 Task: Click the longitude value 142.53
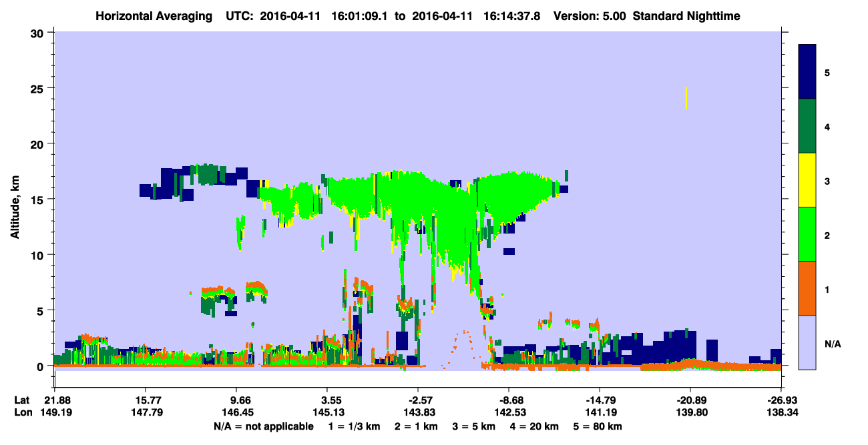tap(509, 412)
